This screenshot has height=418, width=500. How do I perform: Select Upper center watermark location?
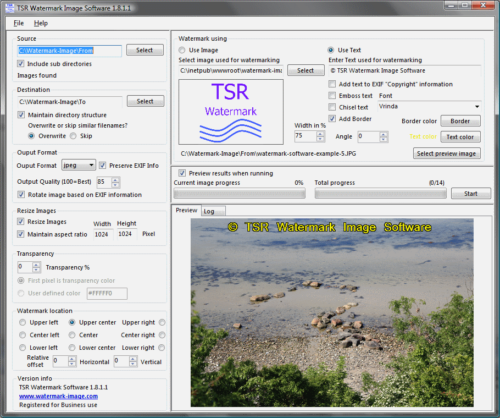pyautogui.click(x=72, y=322)
